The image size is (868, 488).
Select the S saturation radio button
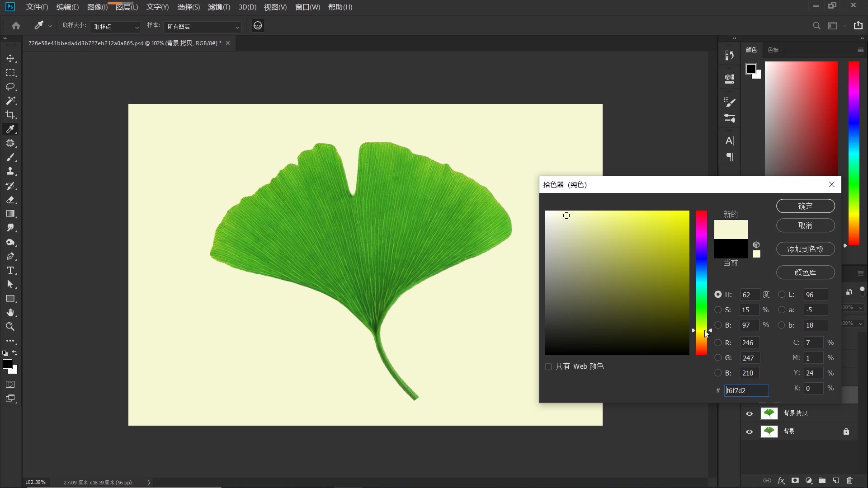click(x=718, y=310)
